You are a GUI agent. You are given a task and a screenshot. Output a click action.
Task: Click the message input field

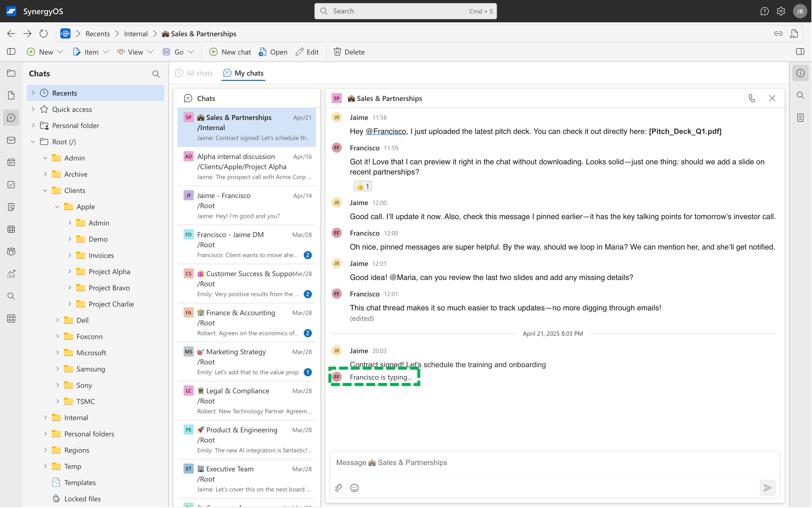click(x=554, y=462)
